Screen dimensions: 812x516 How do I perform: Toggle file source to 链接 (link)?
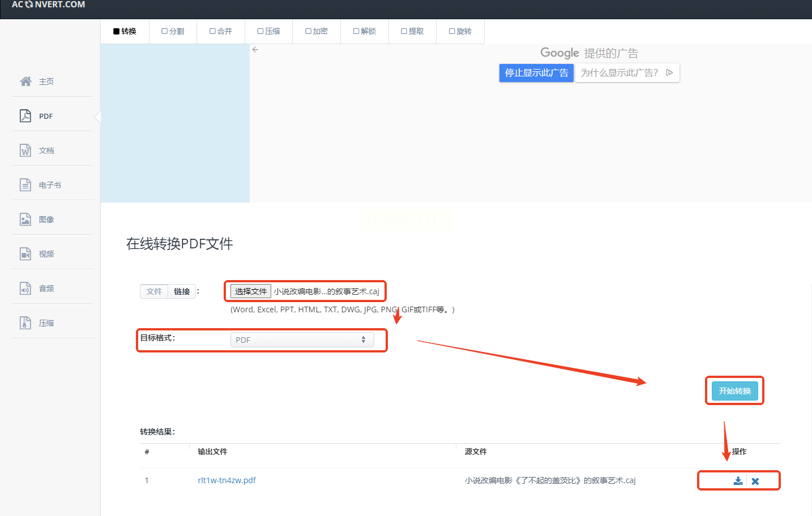click(182, 291)
